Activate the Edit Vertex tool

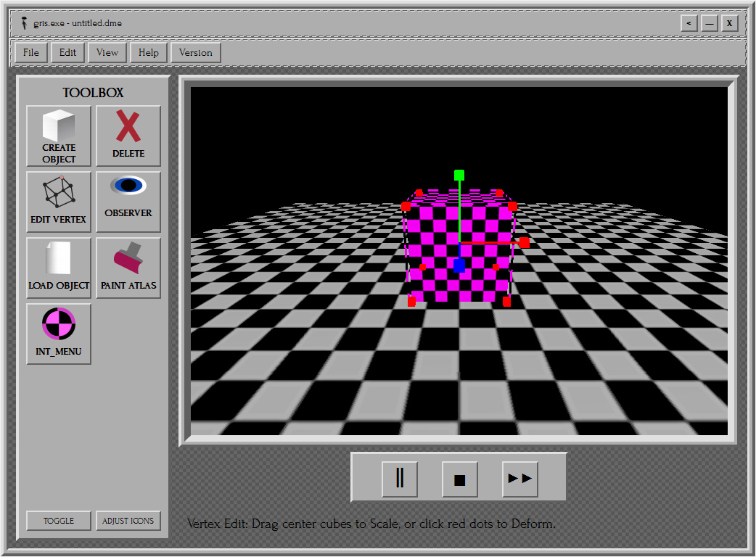58,202
